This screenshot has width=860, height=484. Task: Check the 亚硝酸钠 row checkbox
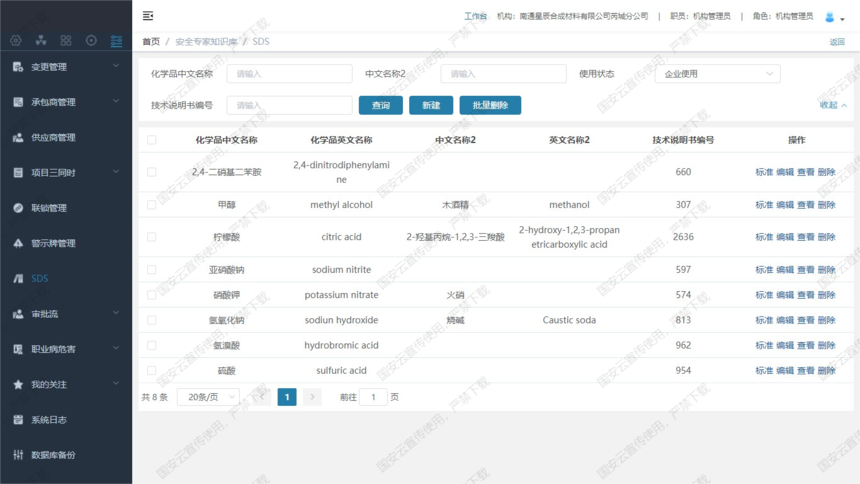pyautogui.click(x=151, y=269)
